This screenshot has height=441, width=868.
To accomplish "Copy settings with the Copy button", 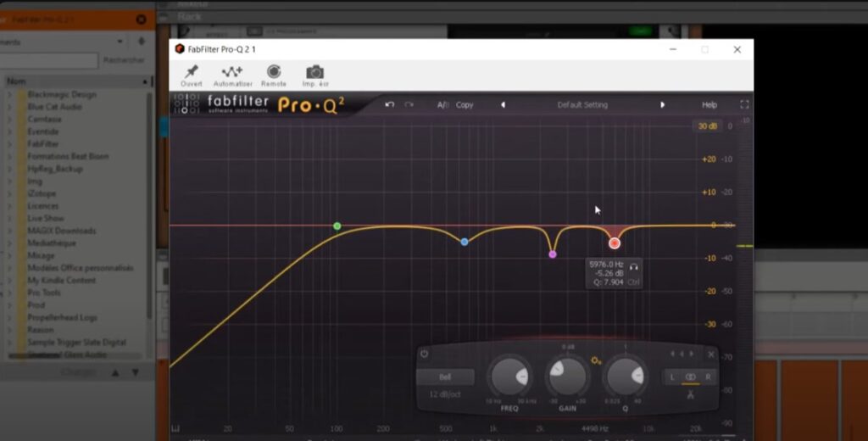I will 465,104.
